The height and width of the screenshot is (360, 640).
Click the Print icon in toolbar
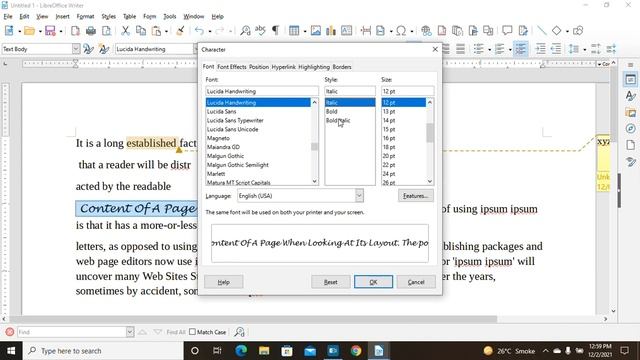(x=91, y=31)
